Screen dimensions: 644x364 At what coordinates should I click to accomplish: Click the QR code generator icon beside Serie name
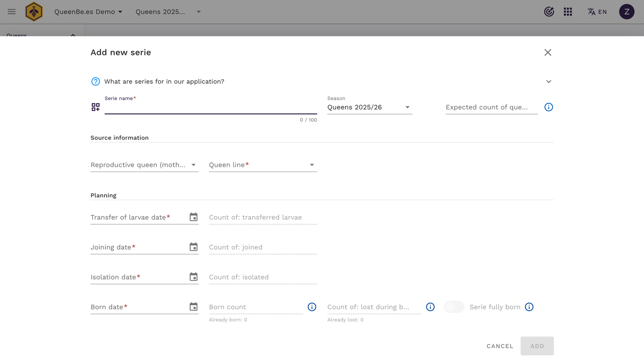(x=96, y=107)
